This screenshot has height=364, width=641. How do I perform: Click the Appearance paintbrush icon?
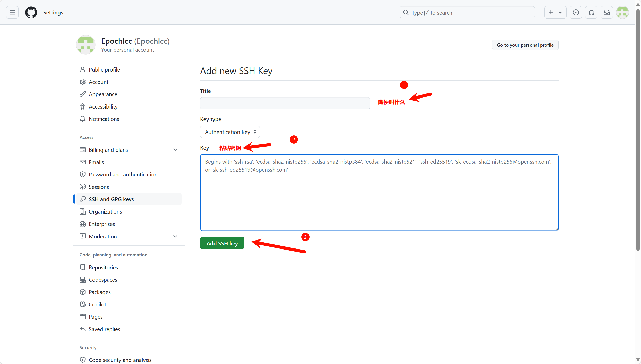click(82, 94)
